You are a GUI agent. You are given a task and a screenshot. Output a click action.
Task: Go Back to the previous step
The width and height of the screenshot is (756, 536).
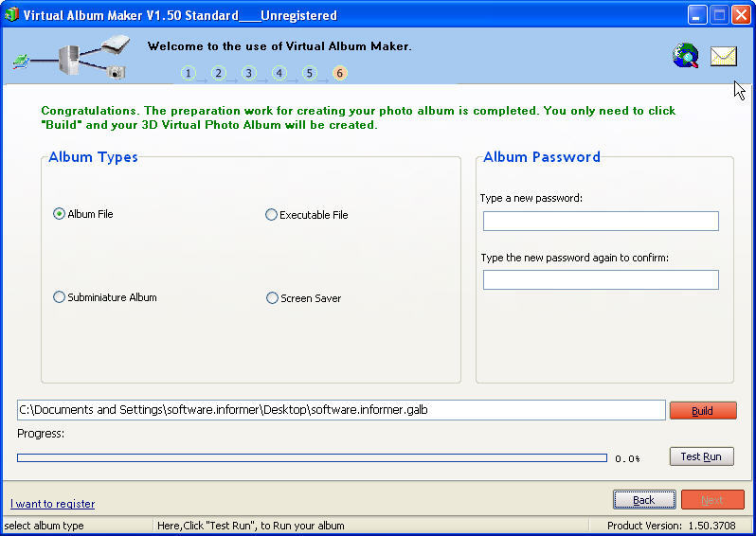[x=644, y=500]
